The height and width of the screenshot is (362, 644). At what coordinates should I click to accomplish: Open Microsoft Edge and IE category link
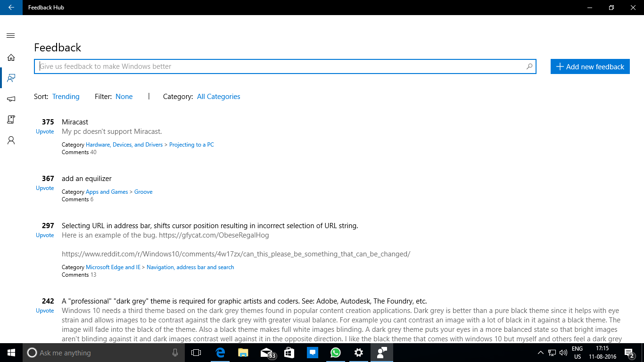coord(113,267)
